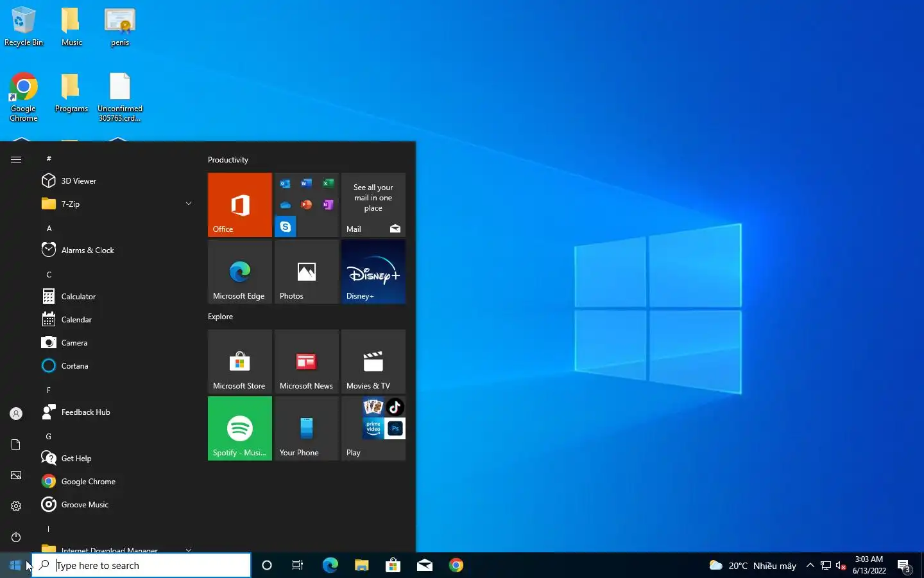
Task: Open Google Chrome from the taskbar
Action: pyautogui.click(x=456, y=565)
